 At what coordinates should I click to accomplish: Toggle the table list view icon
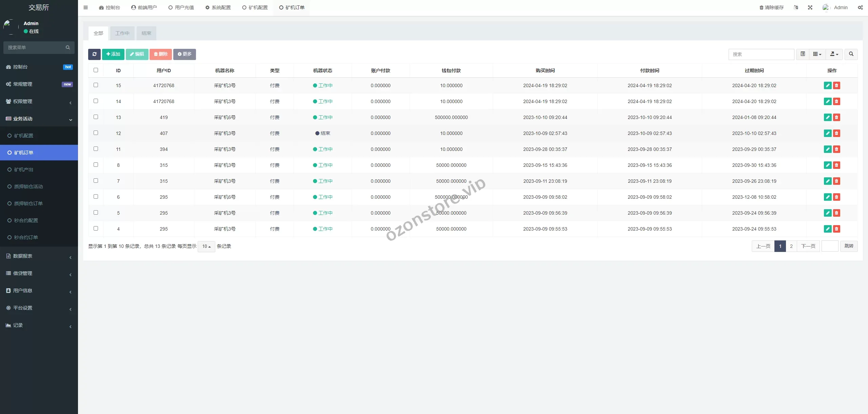pos(803,54)
